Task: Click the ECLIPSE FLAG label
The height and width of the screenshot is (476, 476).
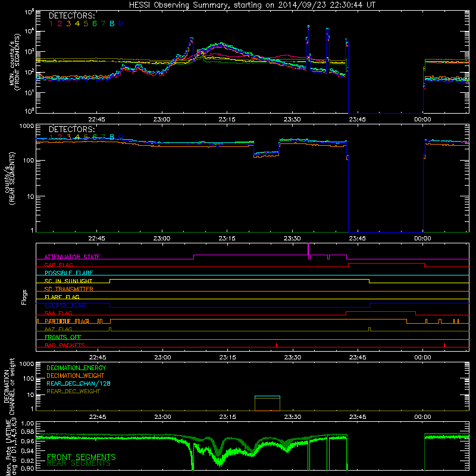Action: point(65,305)
